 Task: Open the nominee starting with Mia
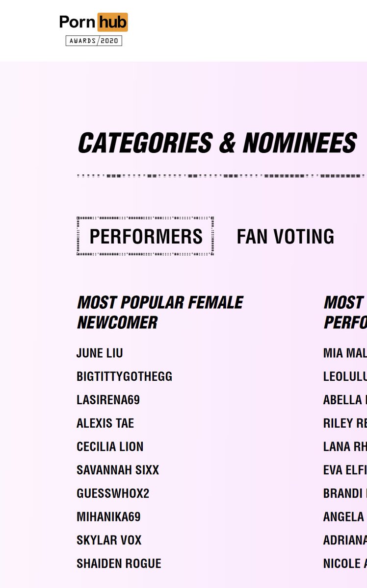(344, 353)
